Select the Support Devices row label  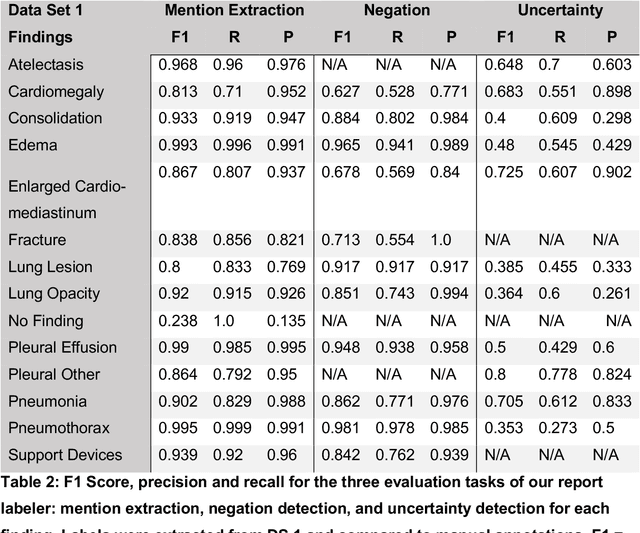(65, 455)
